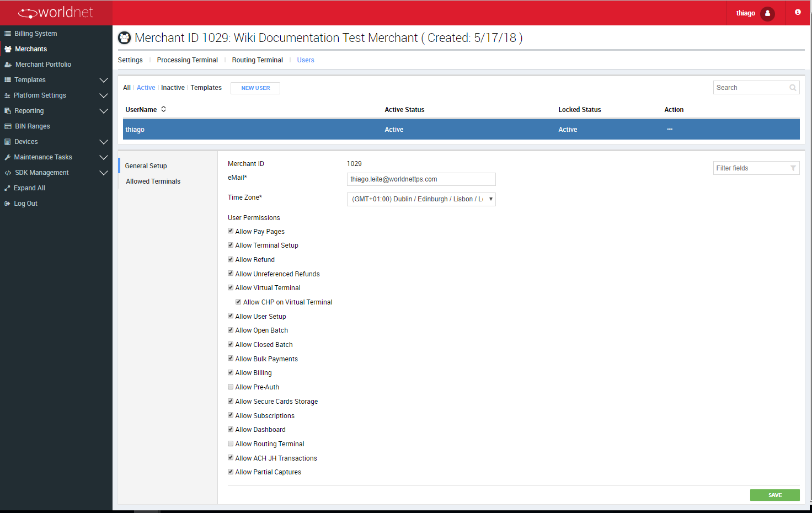This screenshot has width=812, height=513.
Task: Click the Templates sidebar icon
Action: coord(8,80)
